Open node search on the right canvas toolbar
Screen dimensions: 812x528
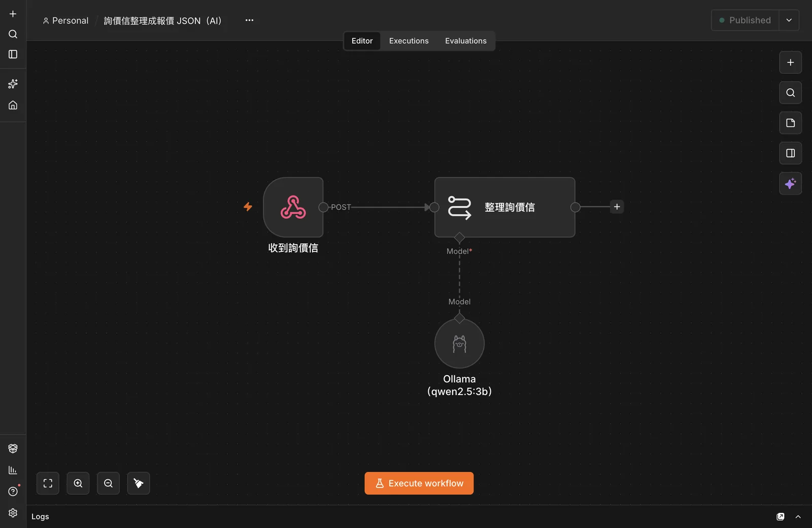coord(790,92)
